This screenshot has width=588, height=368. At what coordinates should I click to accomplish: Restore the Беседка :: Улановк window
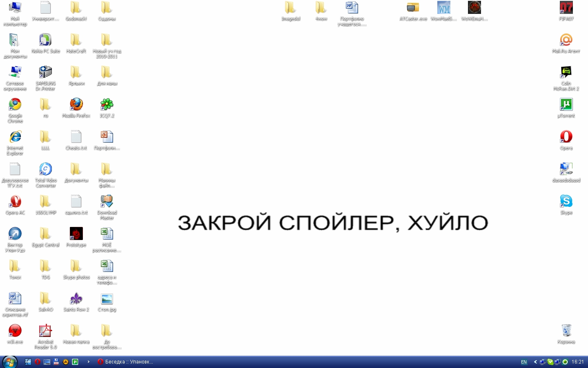click(x=127, y=362)
